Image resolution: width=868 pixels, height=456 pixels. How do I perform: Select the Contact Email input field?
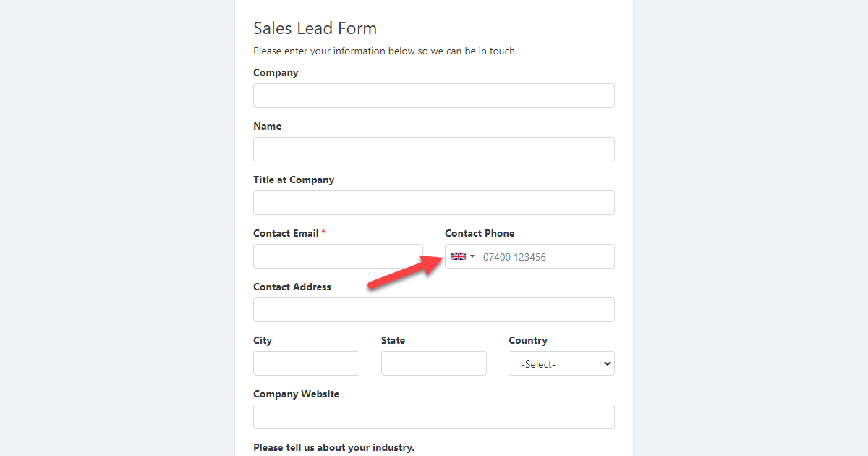tap(338, 256)
